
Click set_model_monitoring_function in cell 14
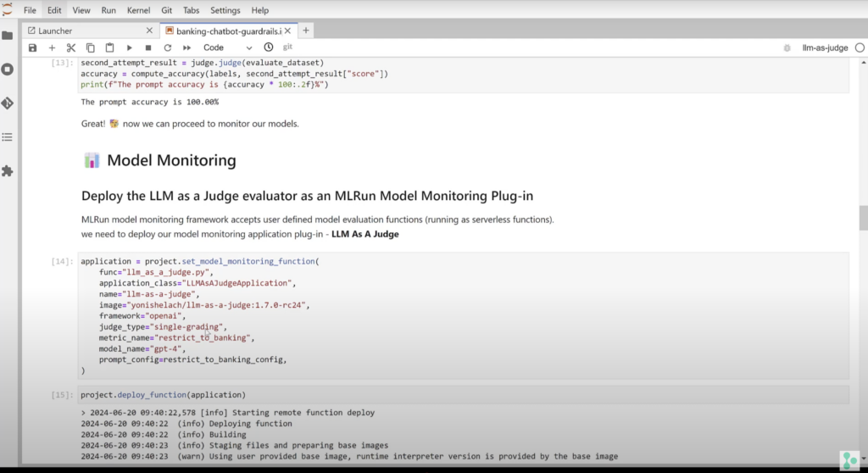pyautogui.click(x=248, y=261)
